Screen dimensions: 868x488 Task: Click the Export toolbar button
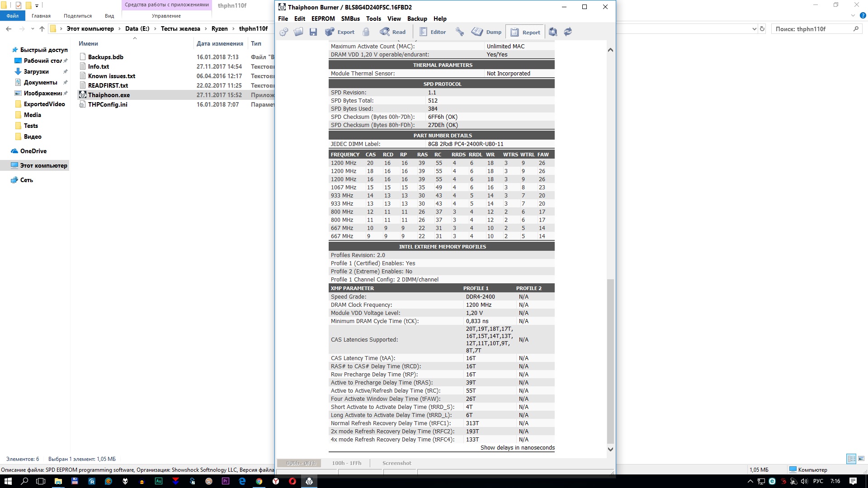click(340, 32)
